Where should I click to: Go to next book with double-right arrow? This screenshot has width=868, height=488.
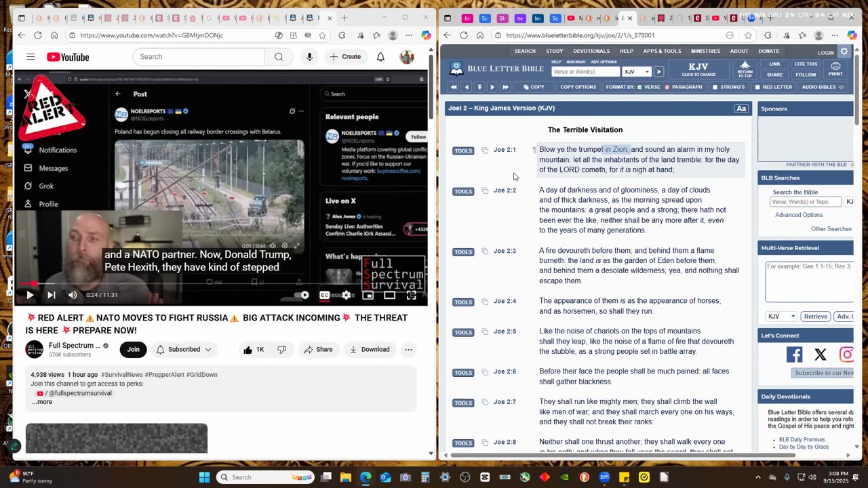click(x=505, y=87)
